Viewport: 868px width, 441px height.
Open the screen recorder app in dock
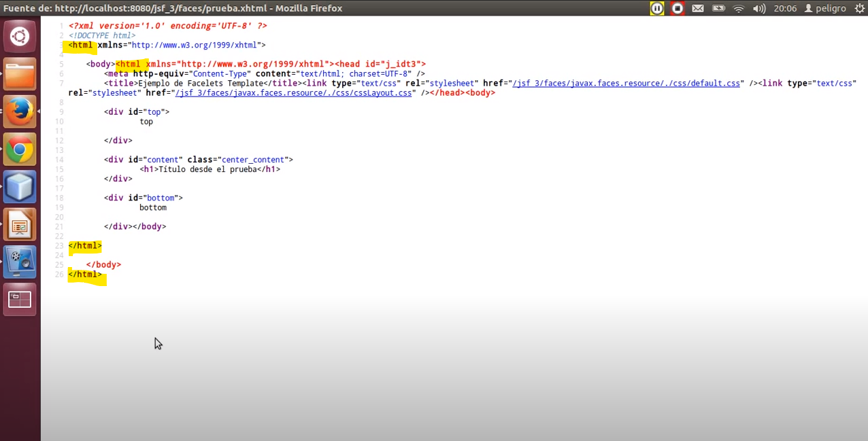(x=20, y=262)
